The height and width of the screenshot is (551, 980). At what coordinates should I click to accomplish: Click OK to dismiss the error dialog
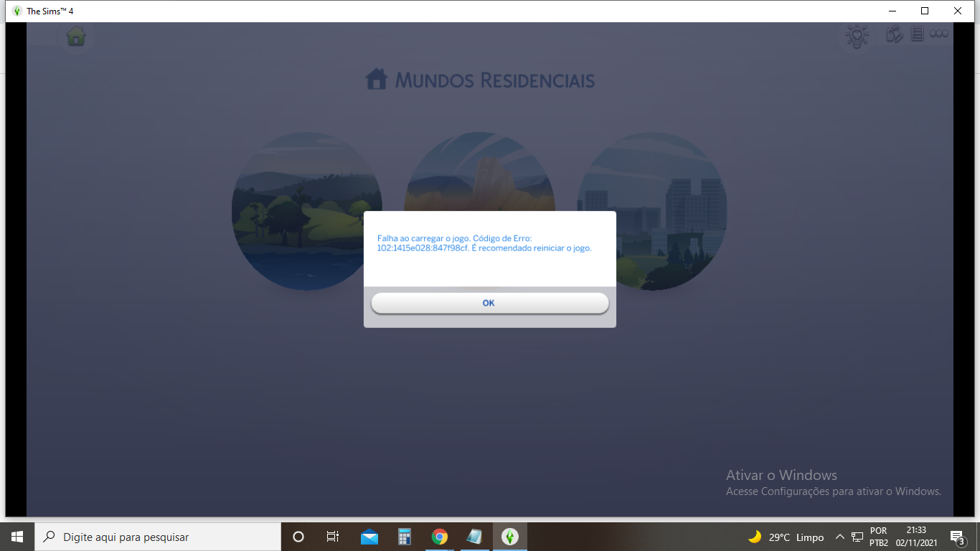point(489,303)
